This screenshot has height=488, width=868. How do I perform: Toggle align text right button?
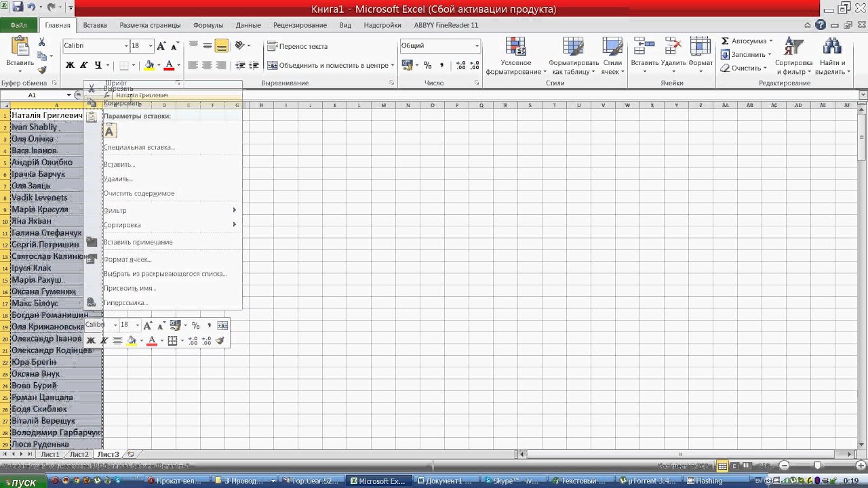click(221, 65)
